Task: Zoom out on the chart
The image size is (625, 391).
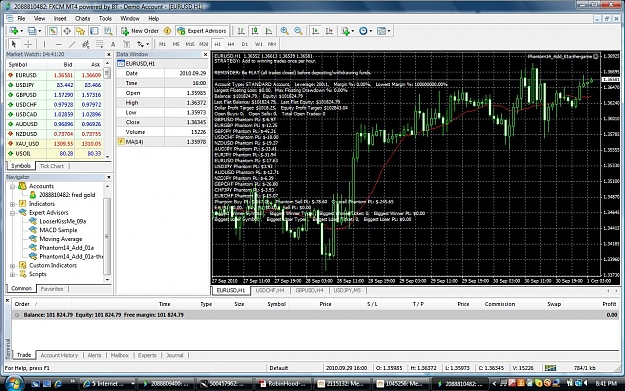Action: [298, 31]
